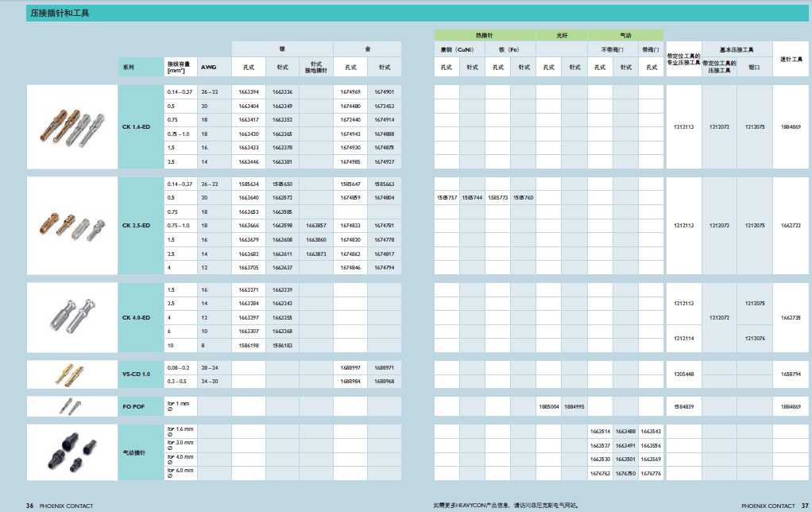Click part number 1663394 in CK 1.6-ED

tap(249, 91)
